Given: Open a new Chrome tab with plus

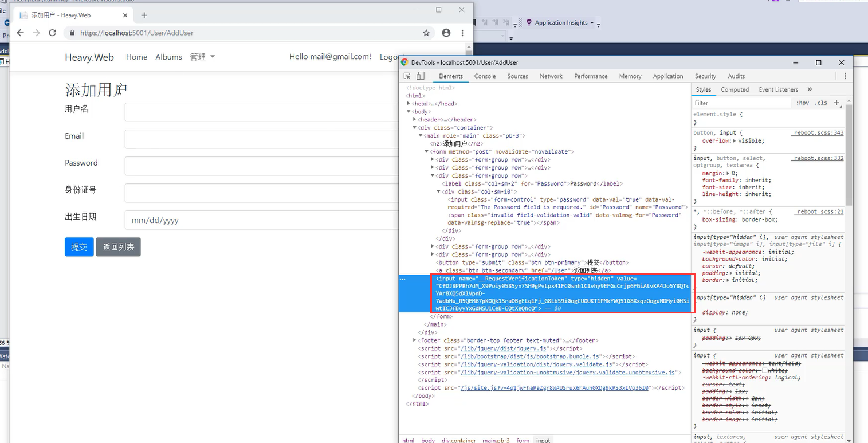Looking at the screenshot, I should point(144,15).
